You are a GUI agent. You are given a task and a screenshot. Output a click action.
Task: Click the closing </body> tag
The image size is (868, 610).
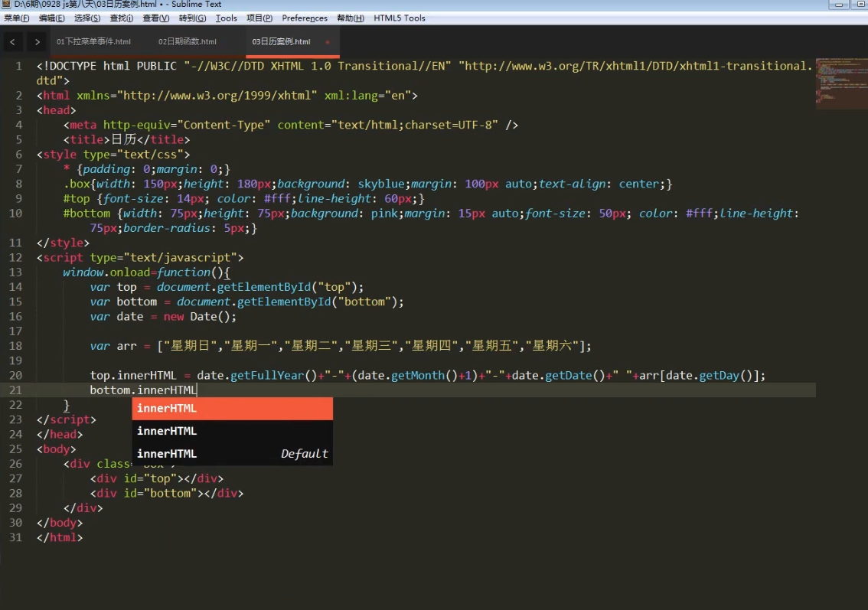click(x=60, y=523)
